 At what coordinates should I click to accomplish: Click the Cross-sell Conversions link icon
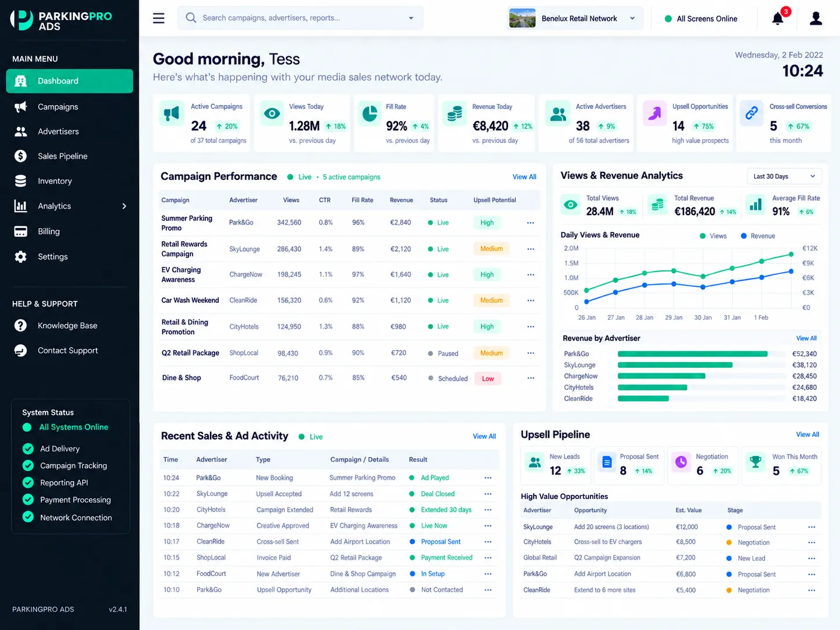(752, 114)
